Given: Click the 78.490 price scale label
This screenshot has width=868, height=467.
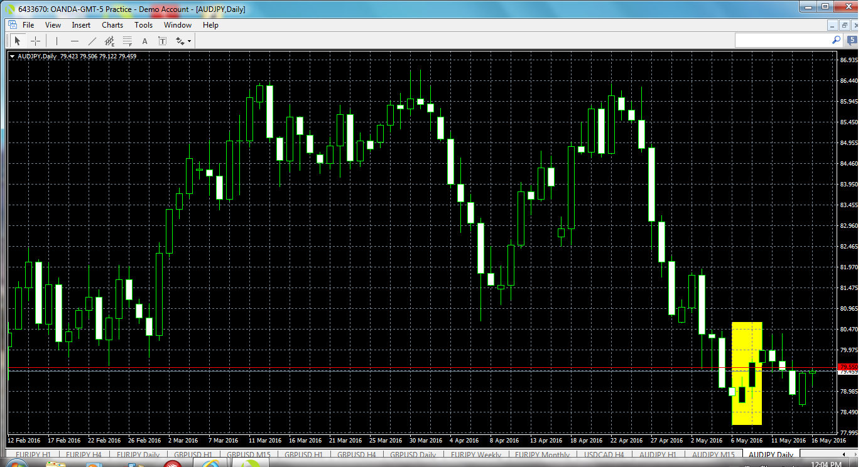Looking at the screenshot, I should 848,412.
